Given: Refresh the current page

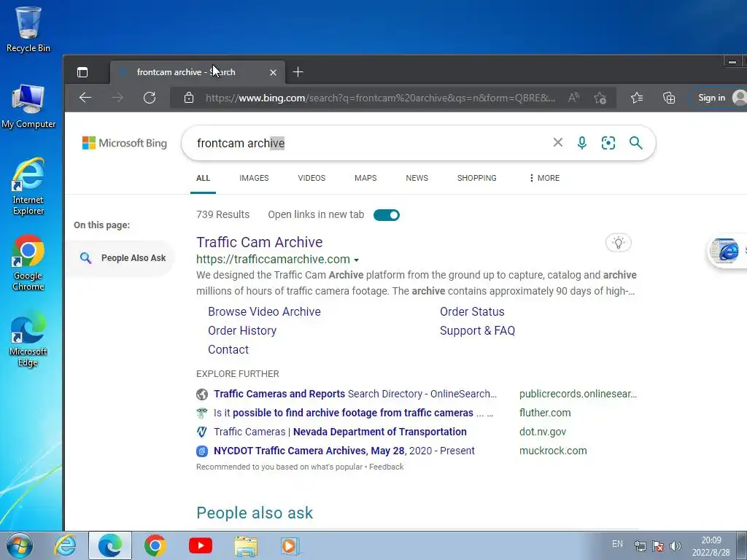Looking at the screenshot, I should pyautogui.click(x=150, y=98).
